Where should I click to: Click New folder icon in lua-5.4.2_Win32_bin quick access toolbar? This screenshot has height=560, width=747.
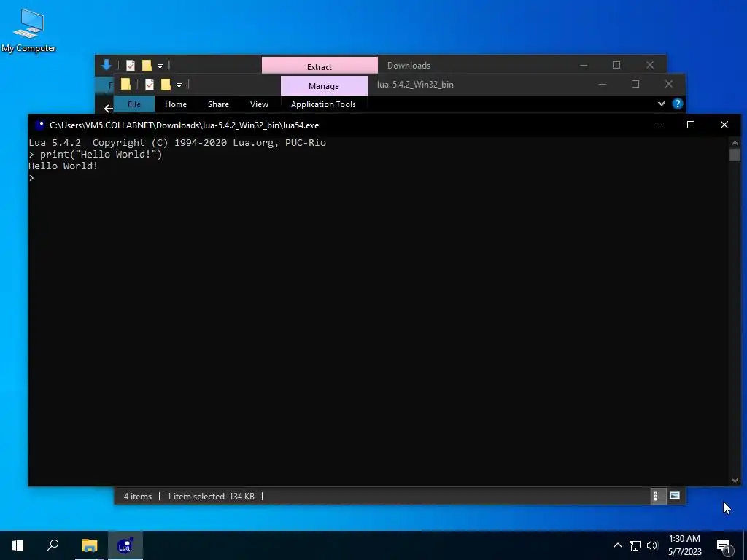tap(166, 85)
